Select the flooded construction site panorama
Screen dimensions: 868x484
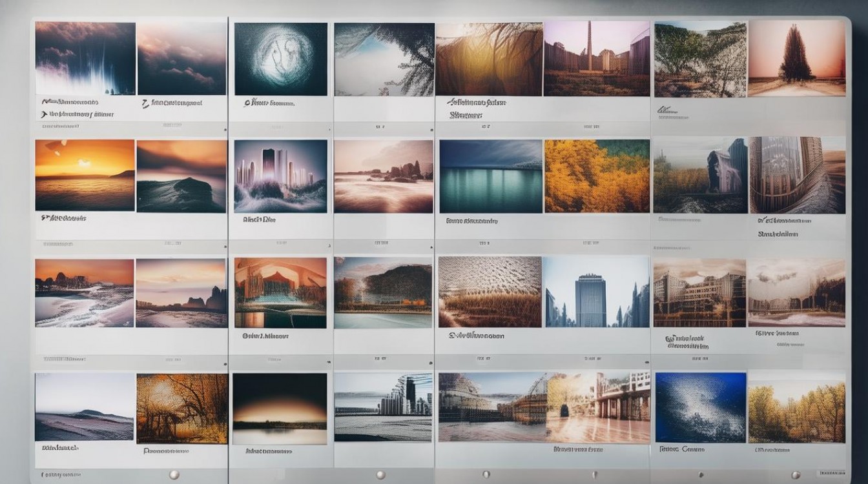tap(544, 407)
